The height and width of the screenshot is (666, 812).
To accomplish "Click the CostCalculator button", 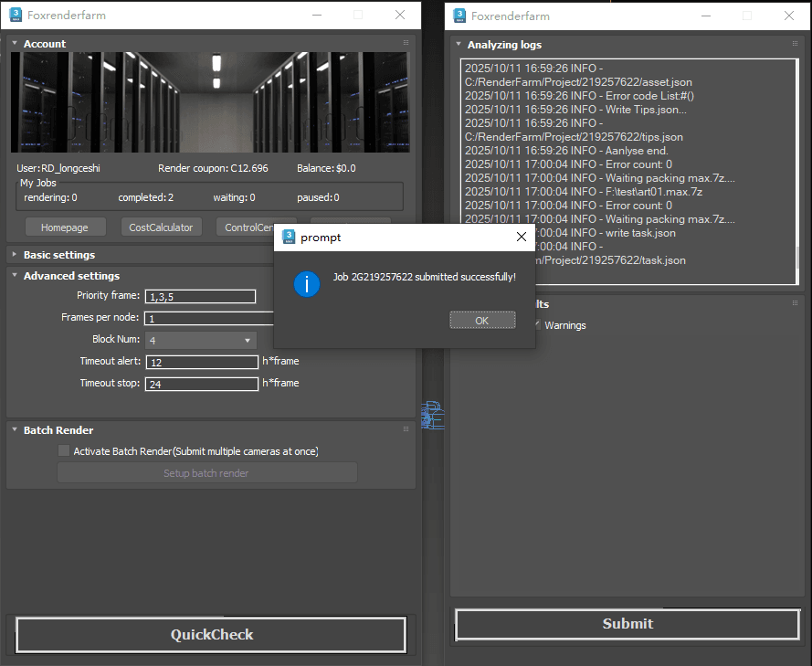I will (x=161, y=227).
